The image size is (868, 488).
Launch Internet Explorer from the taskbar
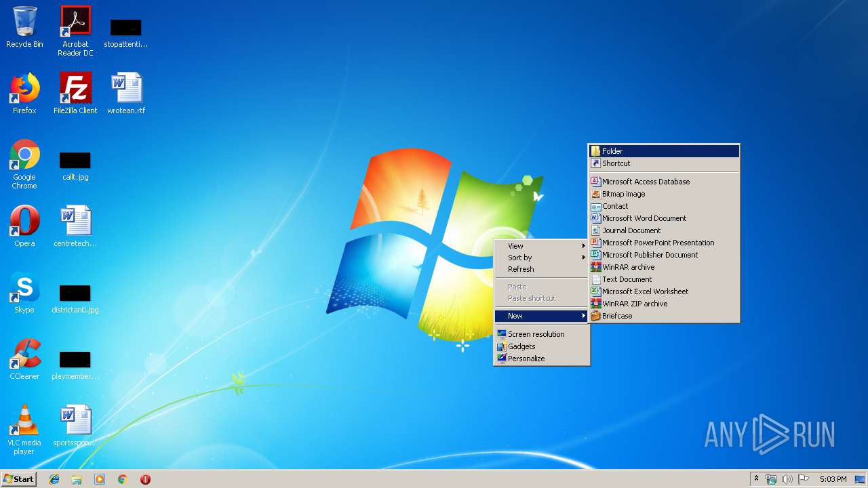(54, 479)
